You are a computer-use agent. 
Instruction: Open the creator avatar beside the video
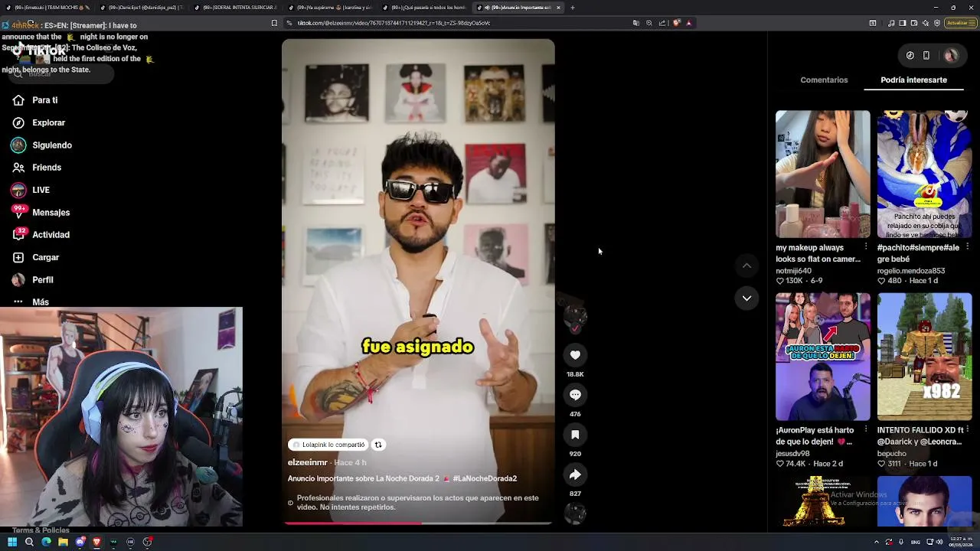click(x=575, y=315)
